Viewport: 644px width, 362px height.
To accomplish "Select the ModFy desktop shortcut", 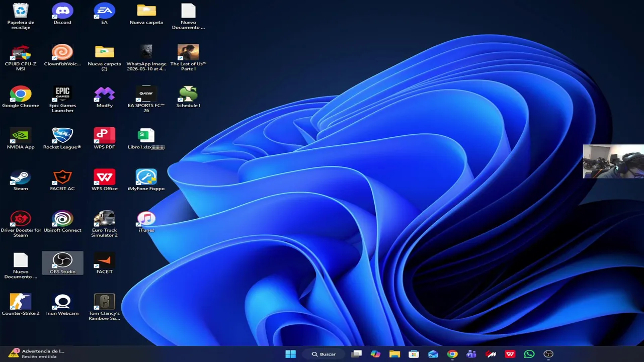I will (104, 97).
